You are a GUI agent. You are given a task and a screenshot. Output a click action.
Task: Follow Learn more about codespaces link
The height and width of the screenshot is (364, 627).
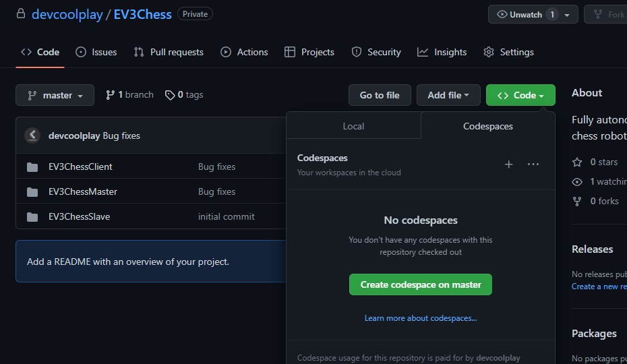(421, 318)
